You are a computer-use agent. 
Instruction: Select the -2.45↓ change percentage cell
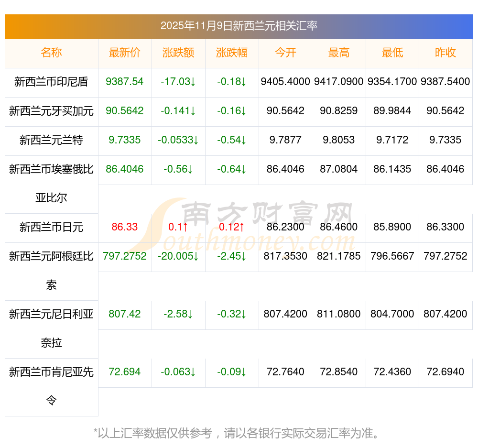[232, 256]
